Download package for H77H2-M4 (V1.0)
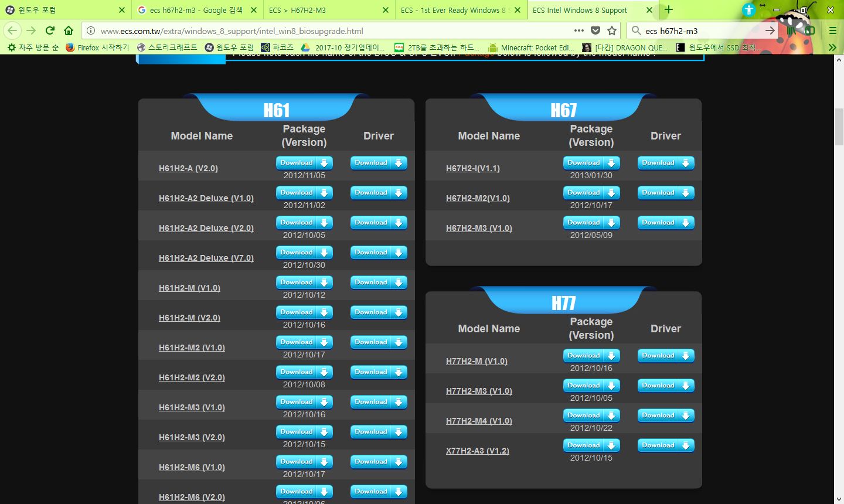 (x=591, y=416)
